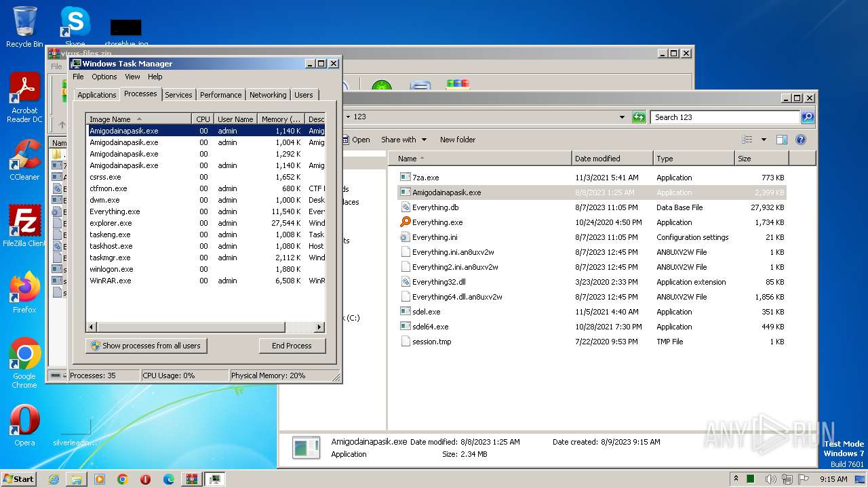Sort processes by Memory column
The image size is (868, 488).
click(281, 119)
